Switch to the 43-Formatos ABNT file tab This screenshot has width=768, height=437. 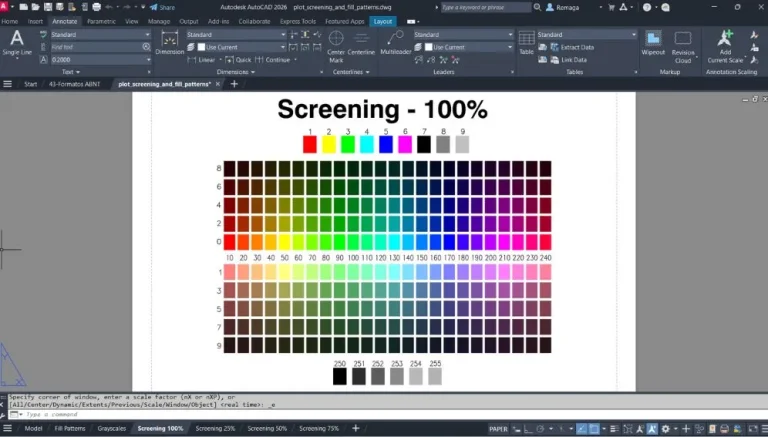[74, 84]
